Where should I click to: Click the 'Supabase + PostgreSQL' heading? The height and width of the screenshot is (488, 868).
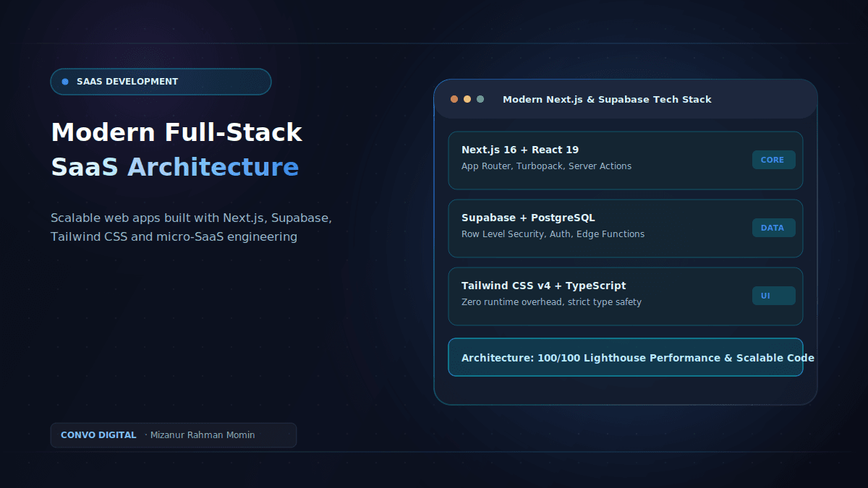[528, 218]
